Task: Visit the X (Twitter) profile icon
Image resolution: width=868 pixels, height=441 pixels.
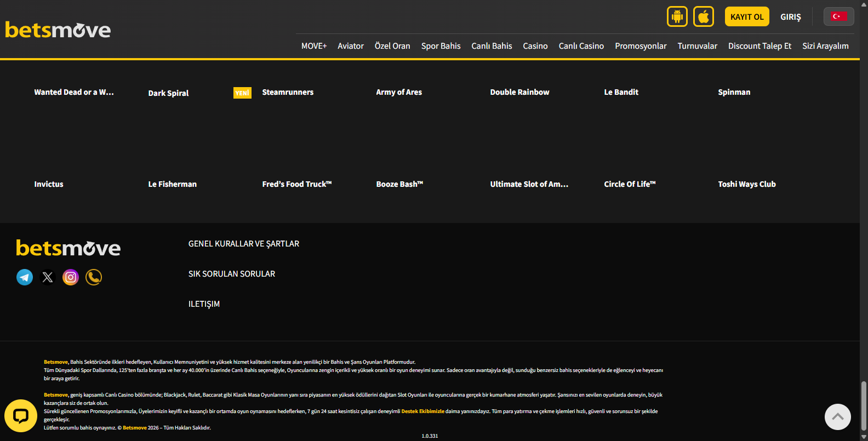Action: pos(48,277)
